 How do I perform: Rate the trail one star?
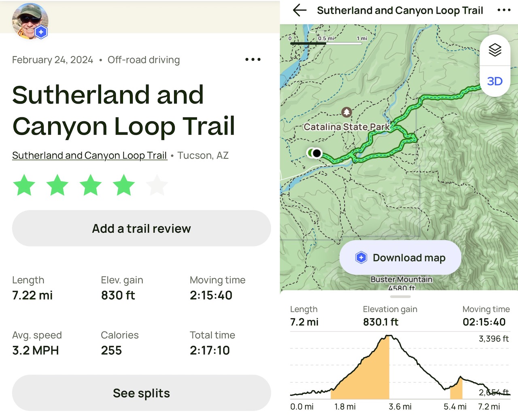[24, 185]
